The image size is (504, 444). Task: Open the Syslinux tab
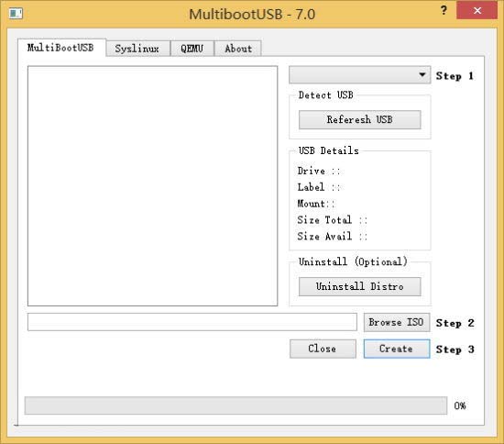coord(137,49)
